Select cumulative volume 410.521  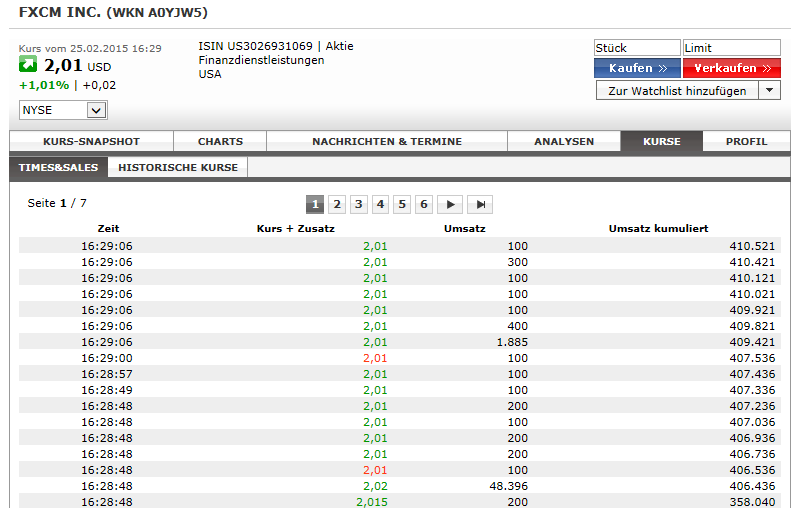click(752, 246)
